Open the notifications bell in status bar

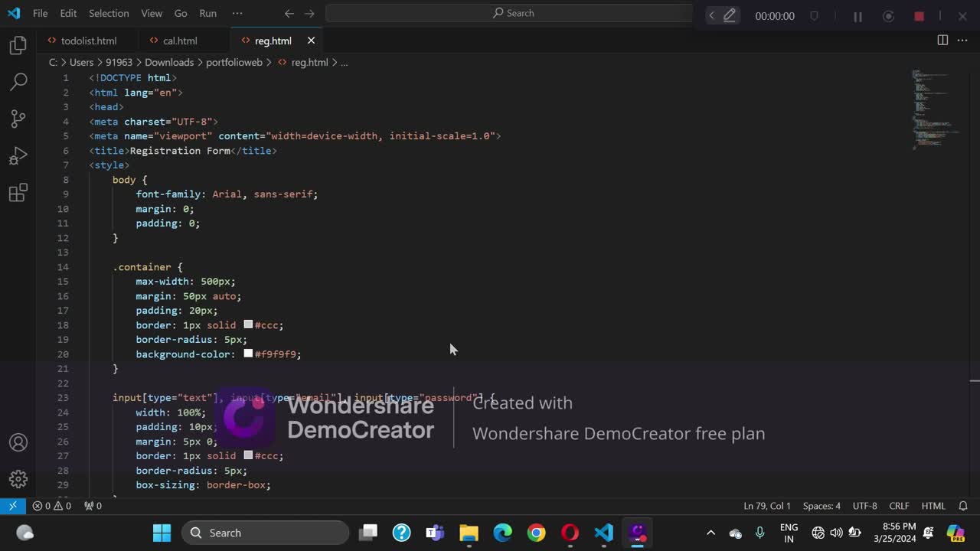[963, 506]
